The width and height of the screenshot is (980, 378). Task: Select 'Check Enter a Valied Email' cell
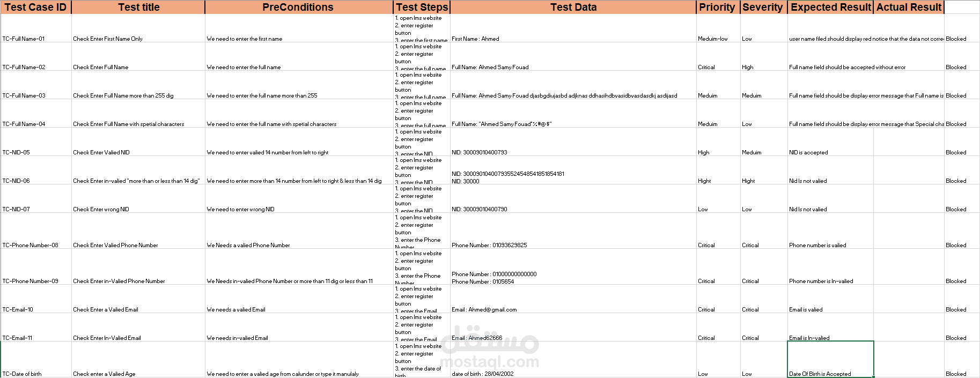[x=138, y=299]
